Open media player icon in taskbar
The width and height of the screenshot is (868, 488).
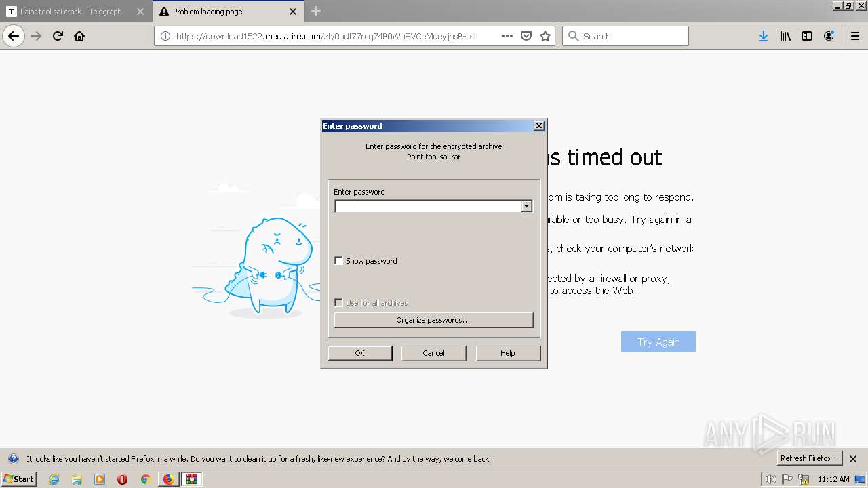100,479
